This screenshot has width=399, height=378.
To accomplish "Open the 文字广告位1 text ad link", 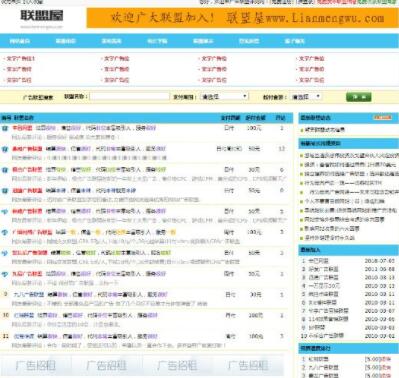I will coord(20,58).
